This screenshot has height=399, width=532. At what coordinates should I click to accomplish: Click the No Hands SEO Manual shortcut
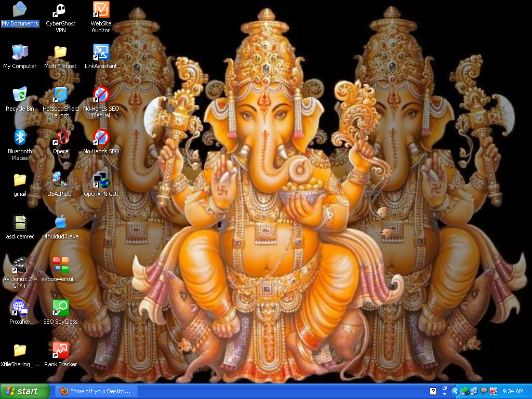[x=101, y=96]
